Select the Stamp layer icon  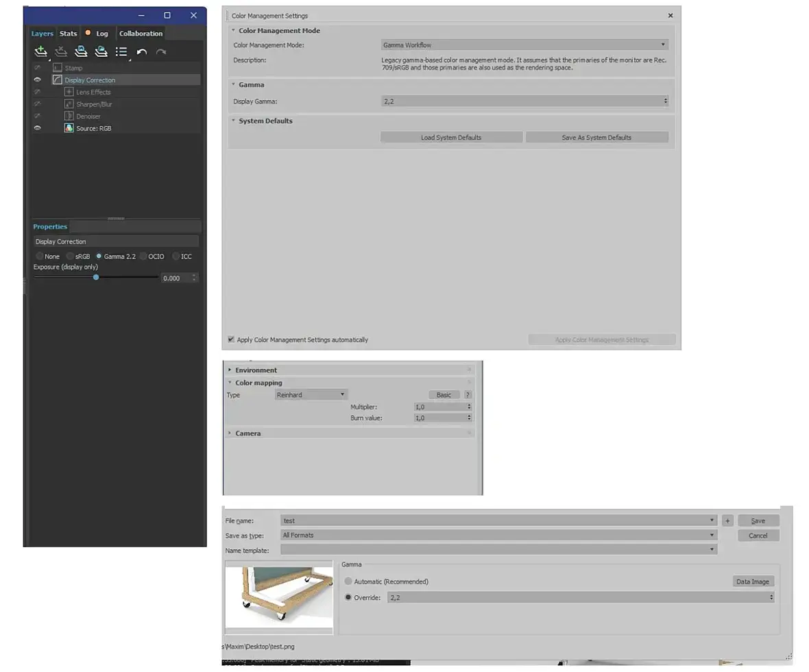tap(58, 68)
